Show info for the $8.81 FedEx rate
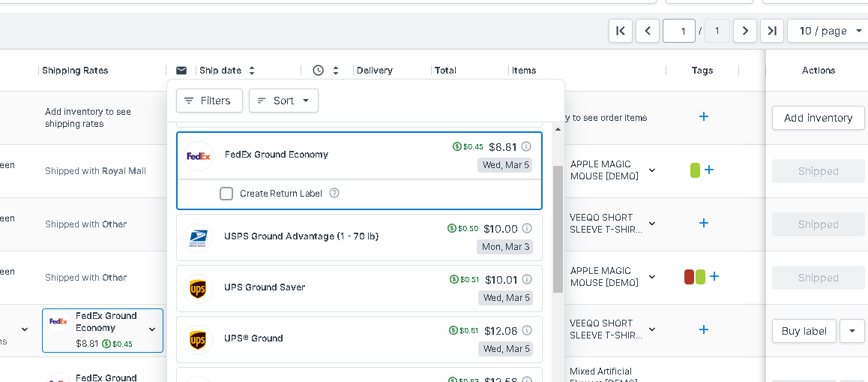Viewport: 868px width, 382px height. 526,147
